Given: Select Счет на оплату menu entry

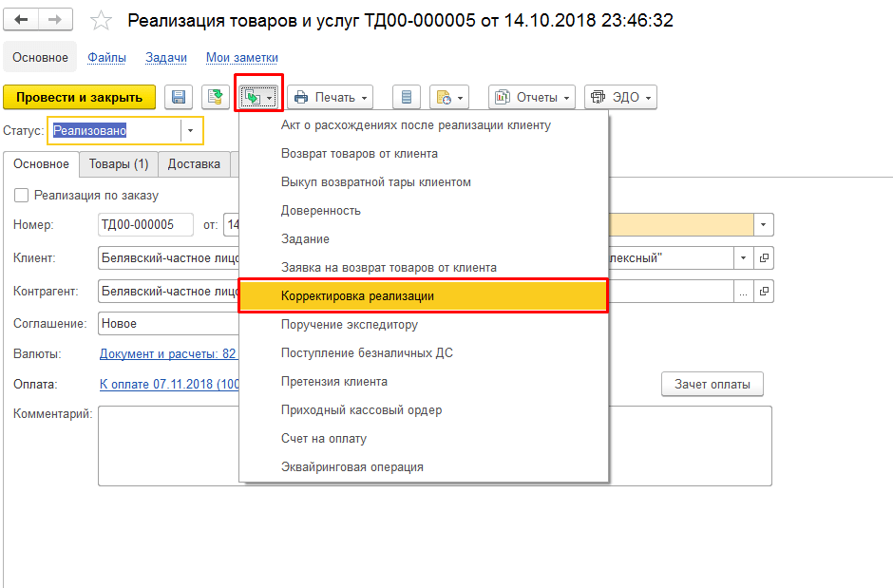Looking at the screenshot, I should click(x=424, y=438).
